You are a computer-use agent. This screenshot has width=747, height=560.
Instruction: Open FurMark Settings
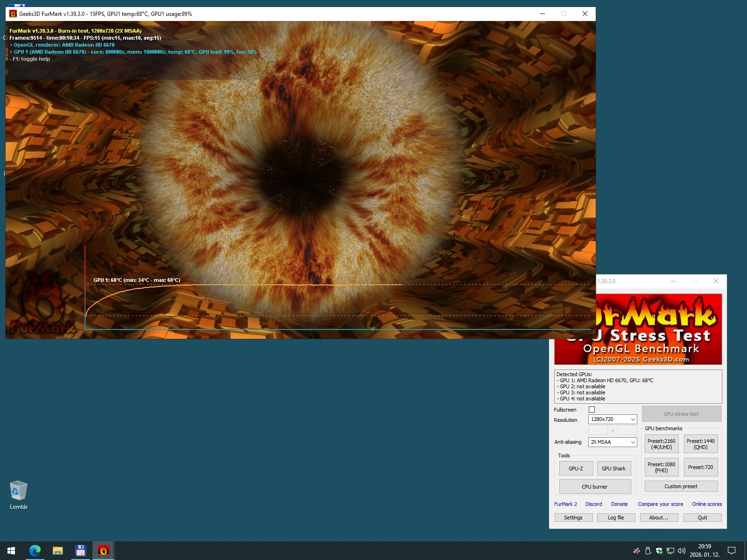[x=573, y=518]
